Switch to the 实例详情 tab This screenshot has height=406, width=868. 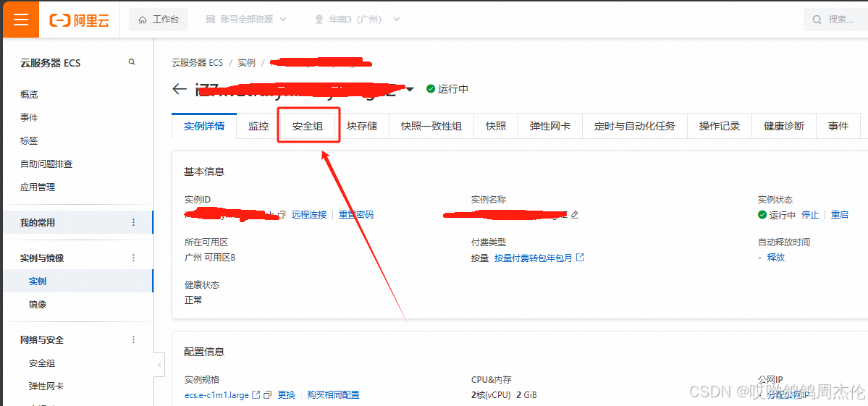(204, 125)
